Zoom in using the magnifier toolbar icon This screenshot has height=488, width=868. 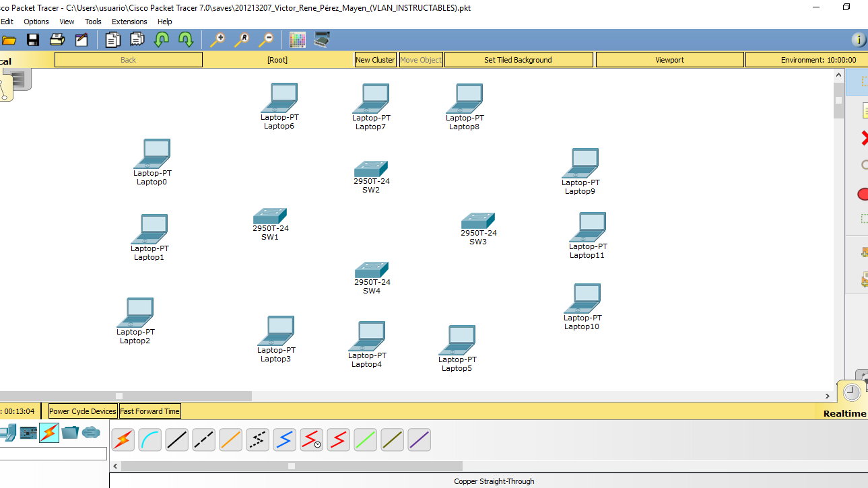[217, 40]
